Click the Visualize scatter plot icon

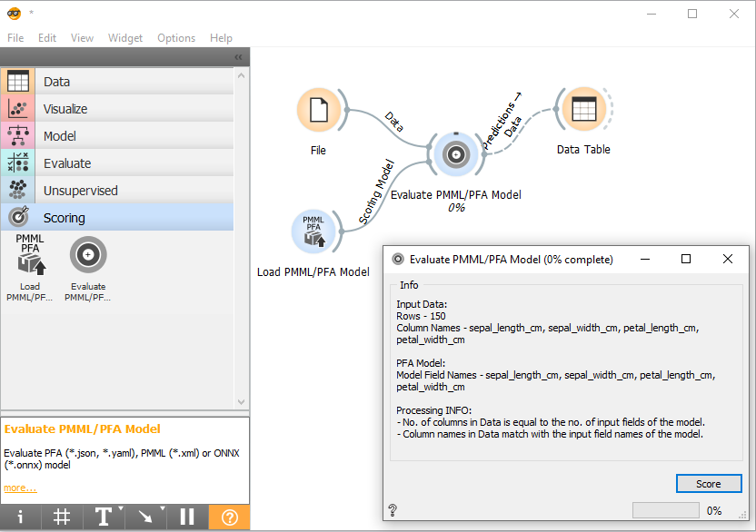[18, 108]
